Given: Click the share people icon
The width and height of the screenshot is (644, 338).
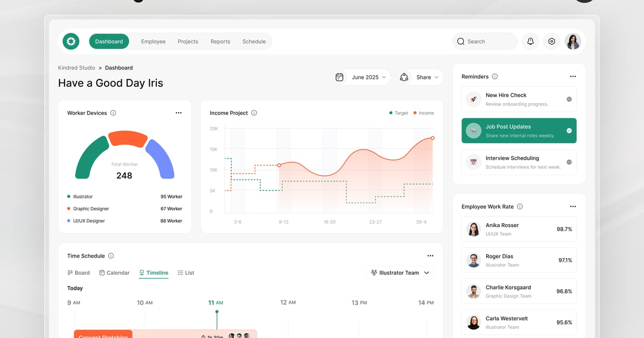Looking at the screenshot, I should tap(404, 77).
